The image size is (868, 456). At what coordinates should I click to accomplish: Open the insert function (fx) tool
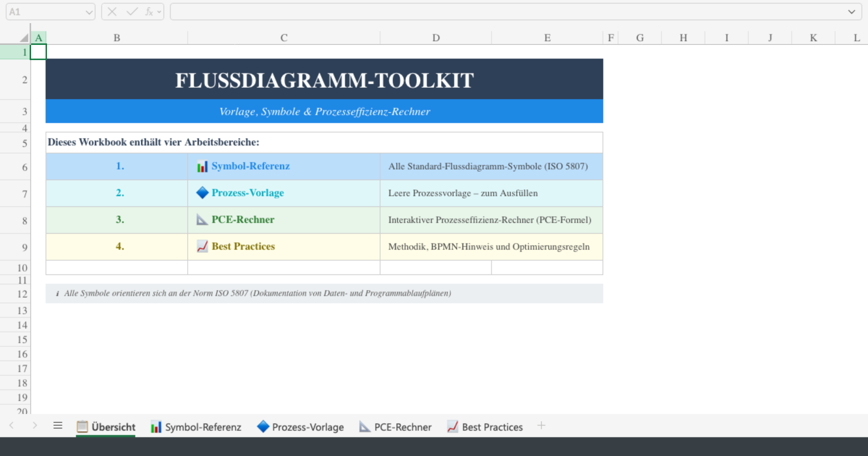tap(149, 11)
